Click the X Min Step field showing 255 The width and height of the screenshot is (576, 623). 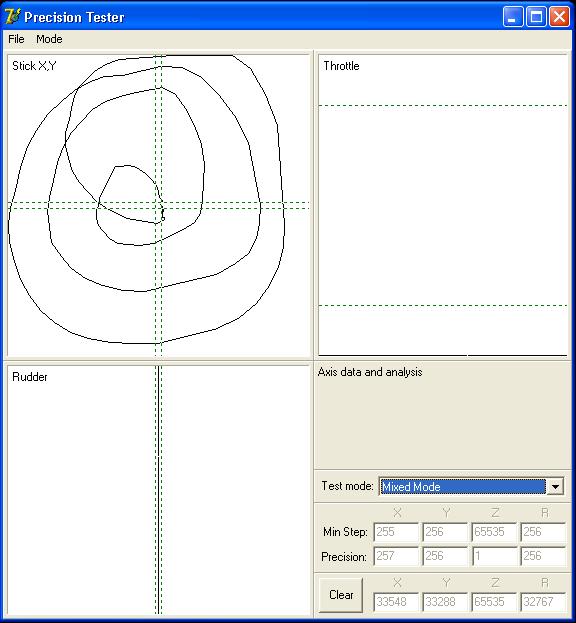pos(396,532)
